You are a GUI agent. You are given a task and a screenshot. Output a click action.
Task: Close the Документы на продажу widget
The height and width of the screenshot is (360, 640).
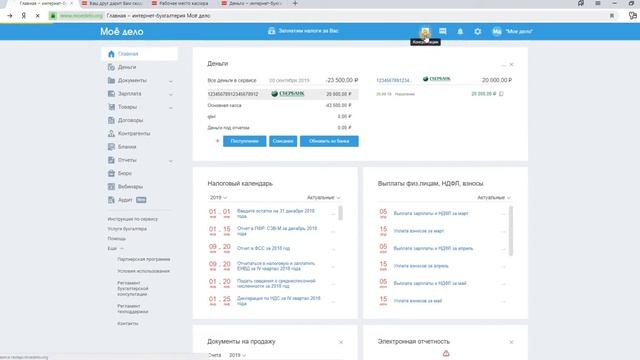[x=341, y=342]
